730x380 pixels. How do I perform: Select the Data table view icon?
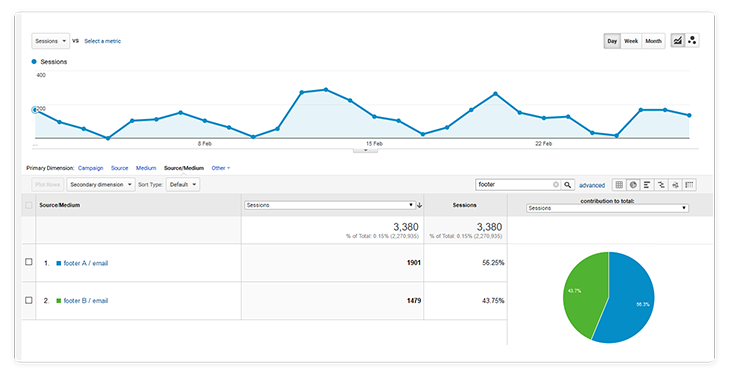point(619,185)
